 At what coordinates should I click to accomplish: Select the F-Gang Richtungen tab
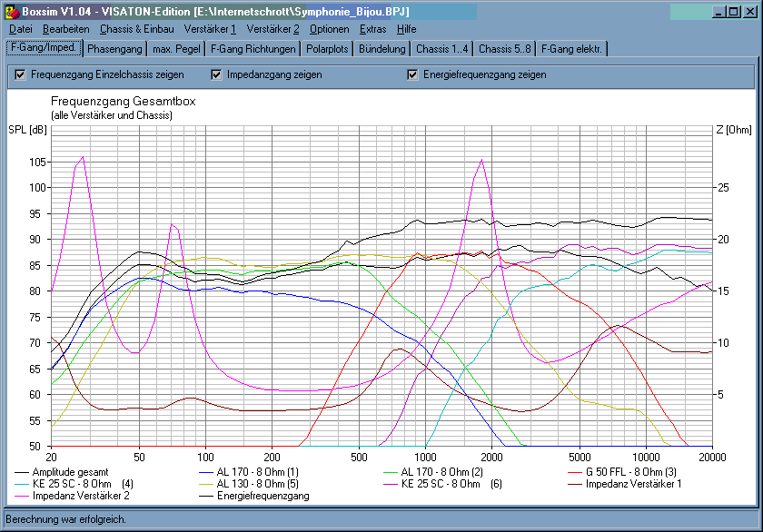pyautogui.click(x=253, y=49)
